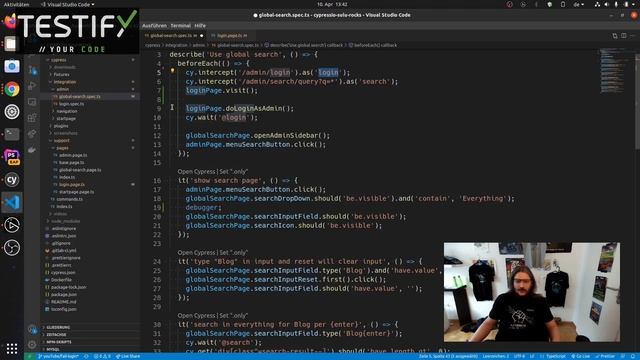Open cypress.json in explorer

63,273
